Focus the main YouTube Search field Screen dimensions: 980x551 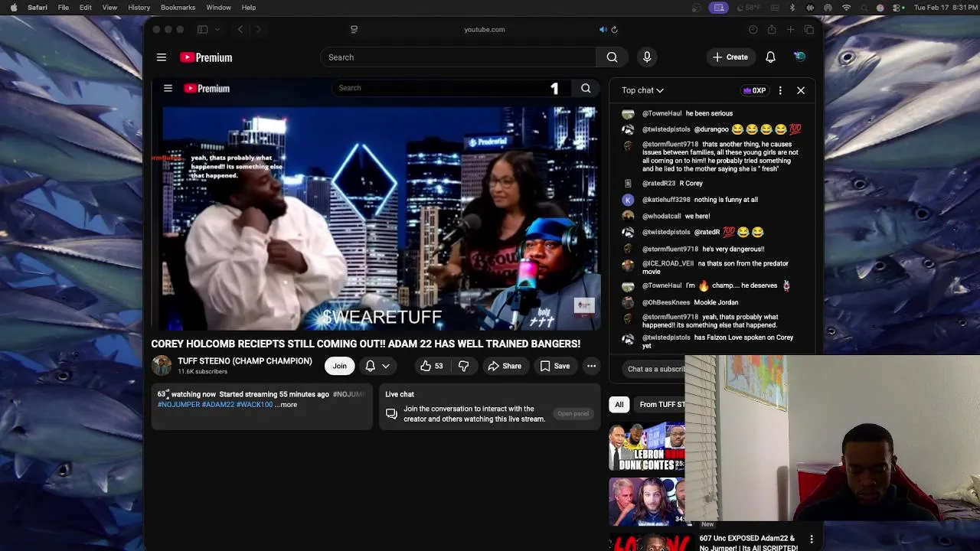point(458,57)
